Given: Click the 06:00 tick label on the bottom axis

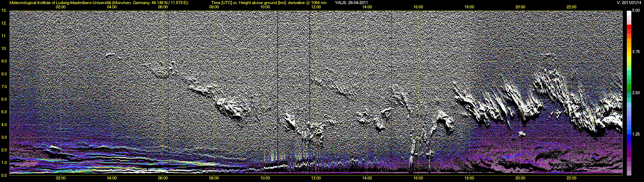Looking at the screenshot, I should tap(163, 178).
